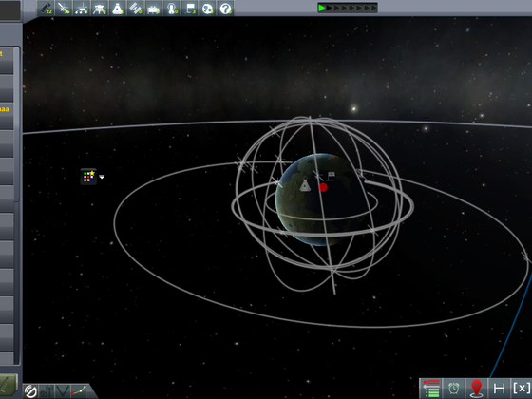Toggle the unknown objects question-mark filter
532x399 pixels.
(226, 9)
